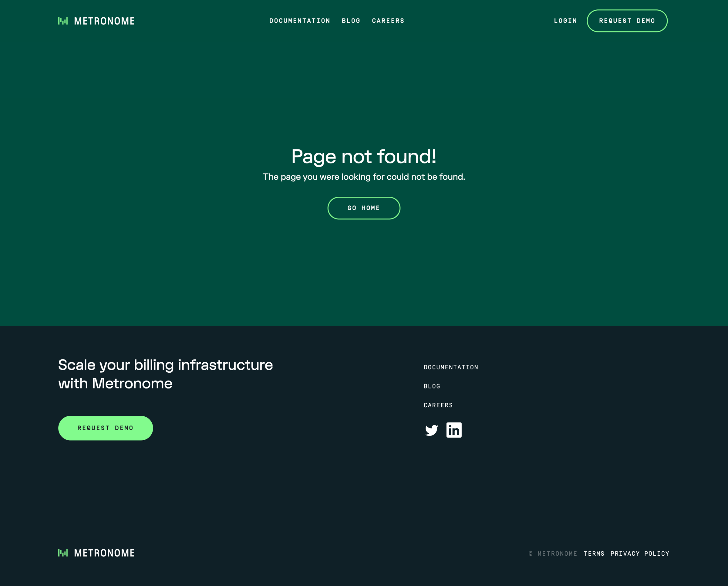Open the footer Documentation link
The image size is (728, 586).
(451, 367)
